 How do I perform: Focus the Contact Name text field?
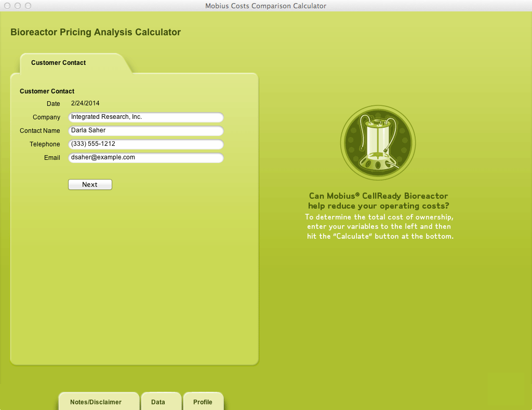146,131
